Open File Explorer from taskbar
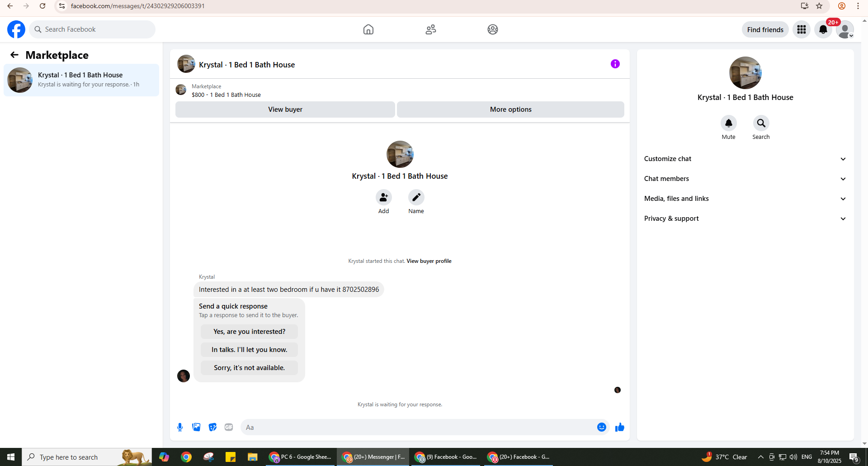 (x=252, y=457)
